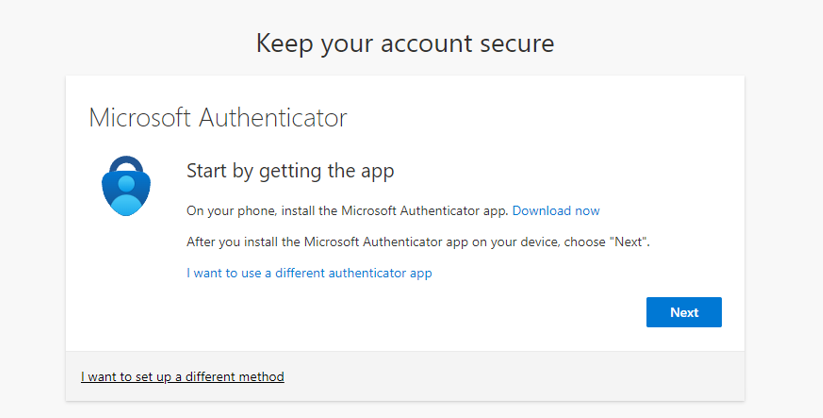823x418 pixels.
Task: Click the person silhouette inside the Authenticator logo
Action: (x=125, y=194)
